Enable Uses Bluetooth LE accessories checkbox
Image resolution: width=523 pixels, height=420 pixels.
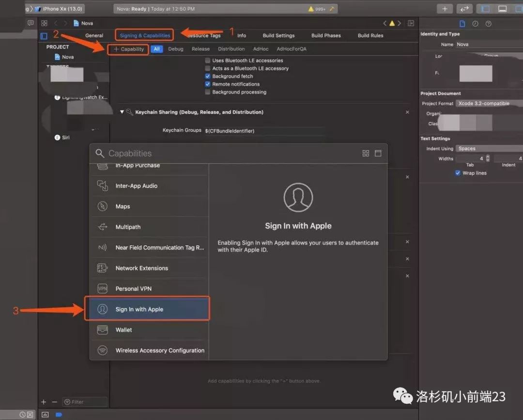point(207,60)
